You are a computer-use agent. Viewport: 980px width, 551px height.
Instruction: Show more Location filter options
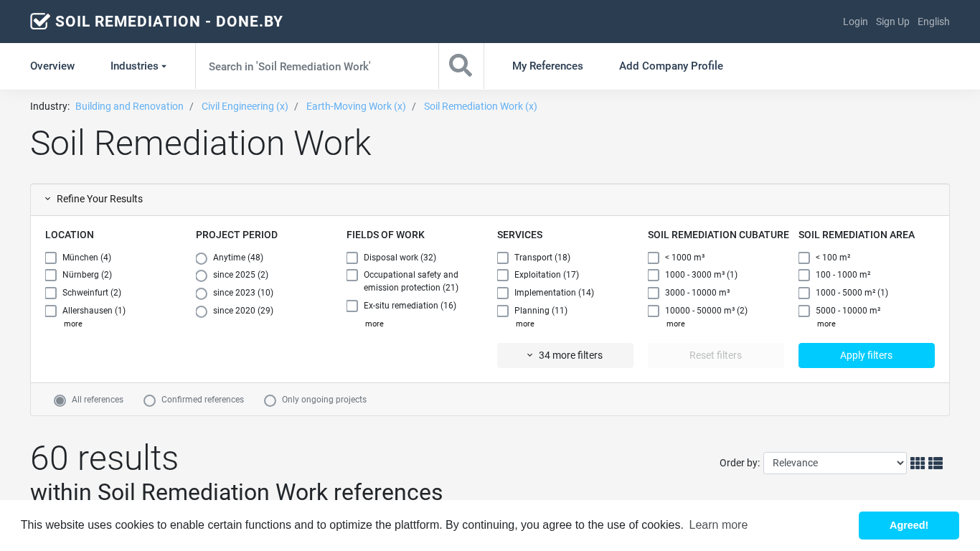(73, 324)
